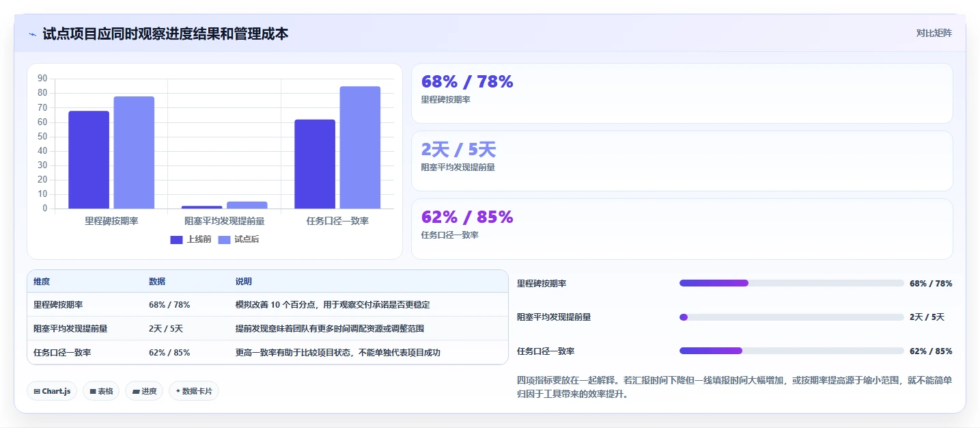Select the 里程碑按期率 table row name

58,305
